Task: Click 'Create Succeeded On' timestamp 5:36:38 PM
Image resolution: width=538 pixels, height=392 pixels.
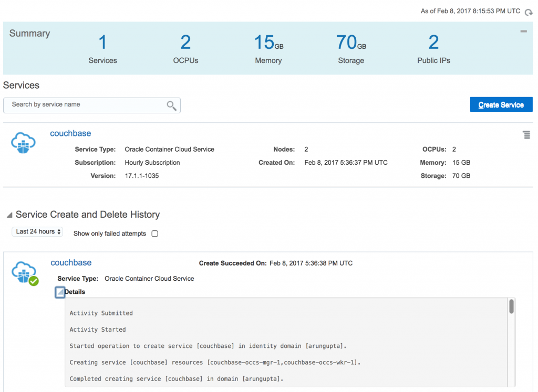Action: (x=311, y=263)
